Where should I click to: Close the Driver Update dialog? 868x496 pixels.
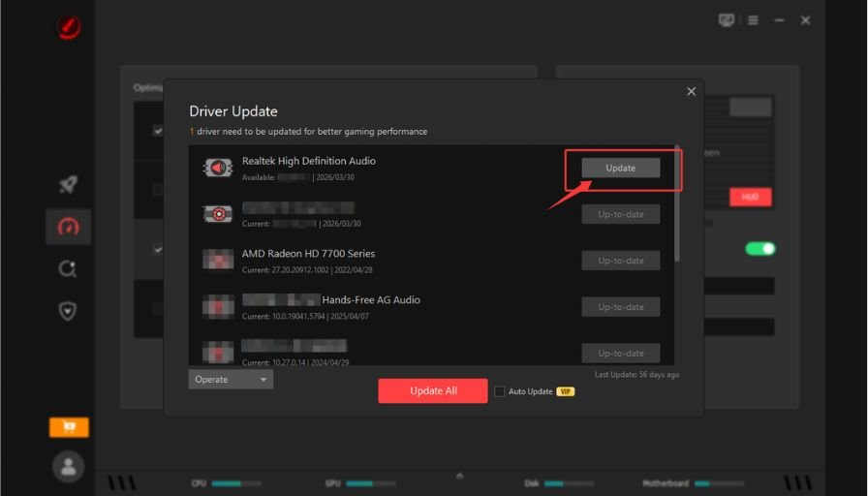[x=691, y=91]
